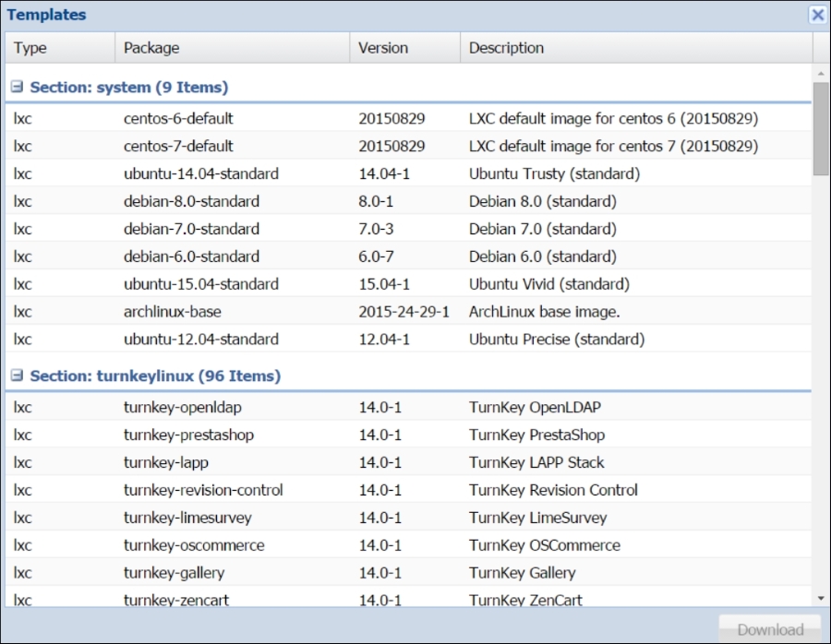
Task: Click the TurnKey OpenLDAP description
Action: (x=535, y=407)
